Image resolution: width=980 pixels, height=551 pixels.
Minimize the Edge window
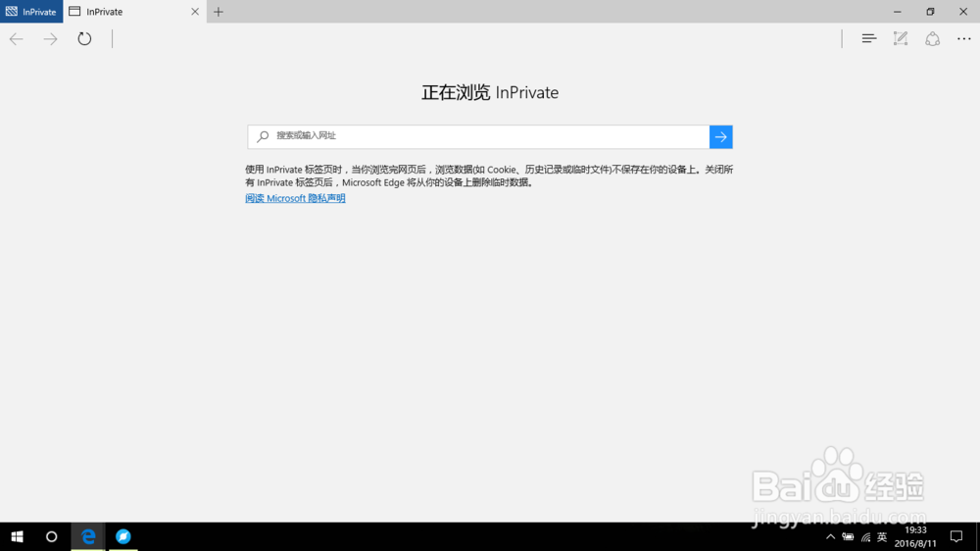click(x=898, y=11)
